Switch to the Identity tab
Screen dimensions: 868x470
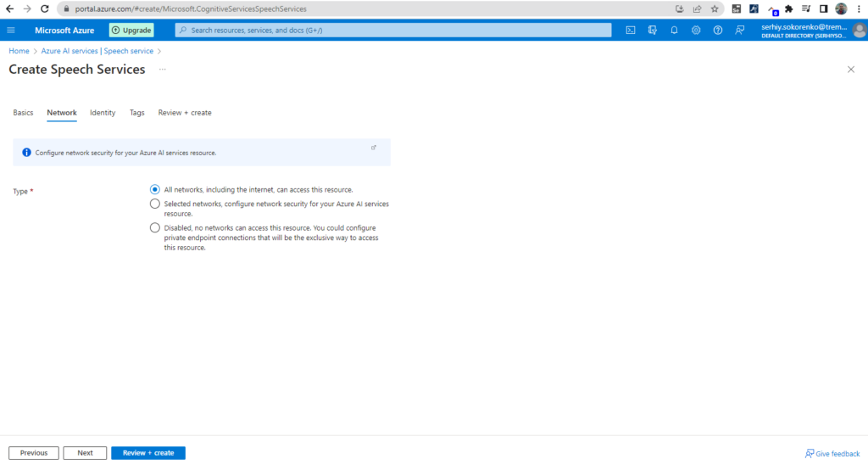pos(103,113)
